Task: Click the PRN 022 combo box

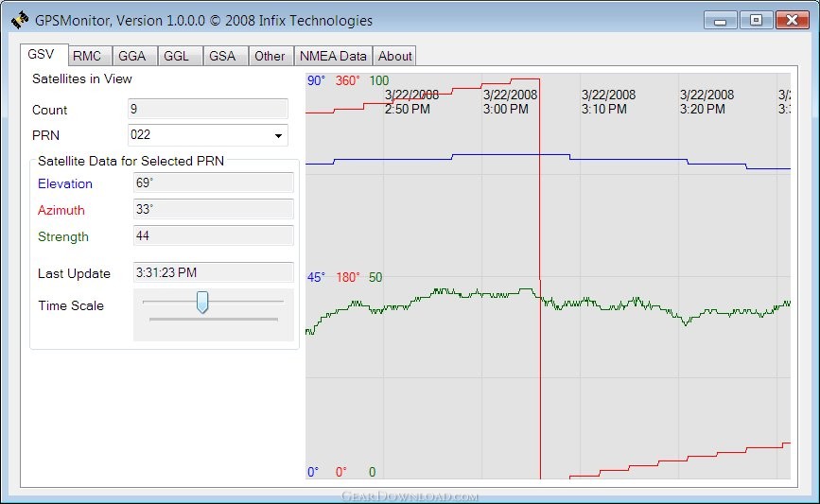Action: pos(208,135)
